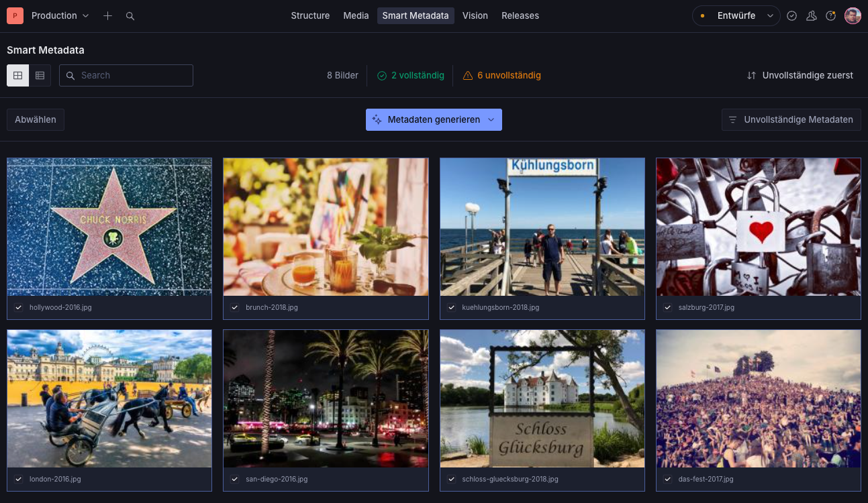
Task: Click the "Smart Metadata" page heading
Action: 46,50
